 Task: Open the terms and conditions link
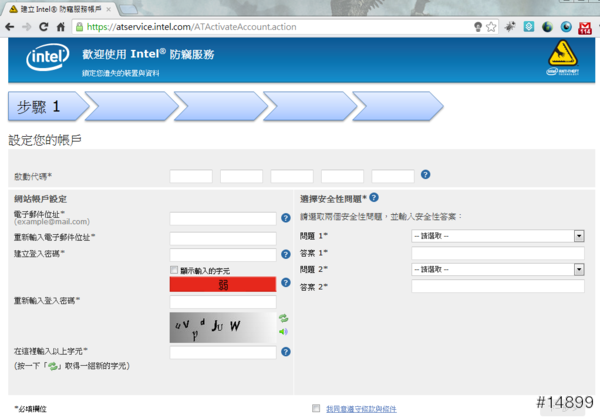(361, 409)
